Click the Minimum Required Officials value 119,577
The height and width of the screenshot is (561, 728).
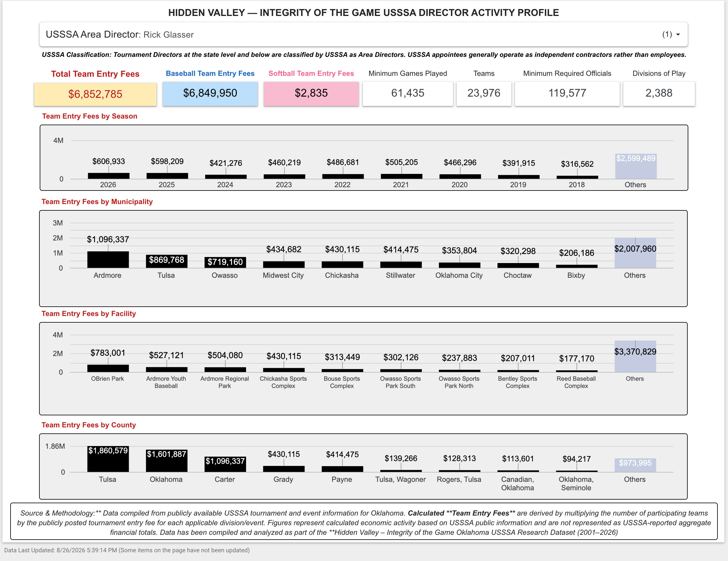pyautogui.click(x=567, y=93)
